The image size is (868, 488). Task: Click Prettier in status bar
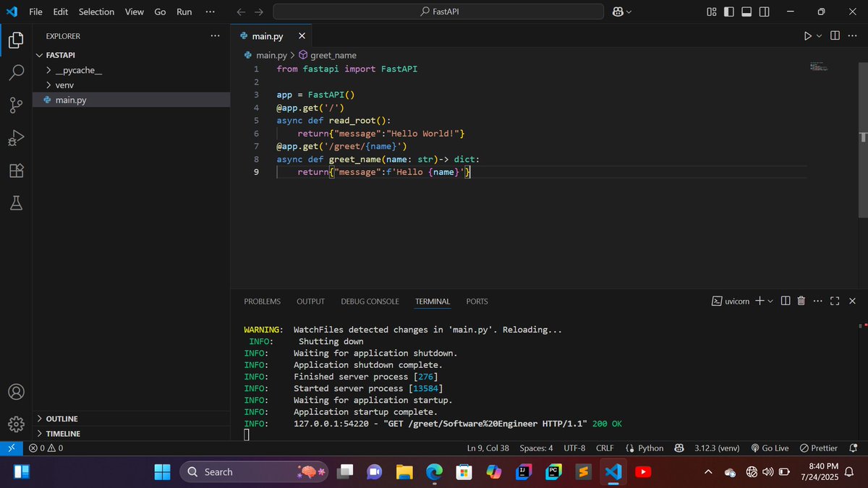click(818, 448)
